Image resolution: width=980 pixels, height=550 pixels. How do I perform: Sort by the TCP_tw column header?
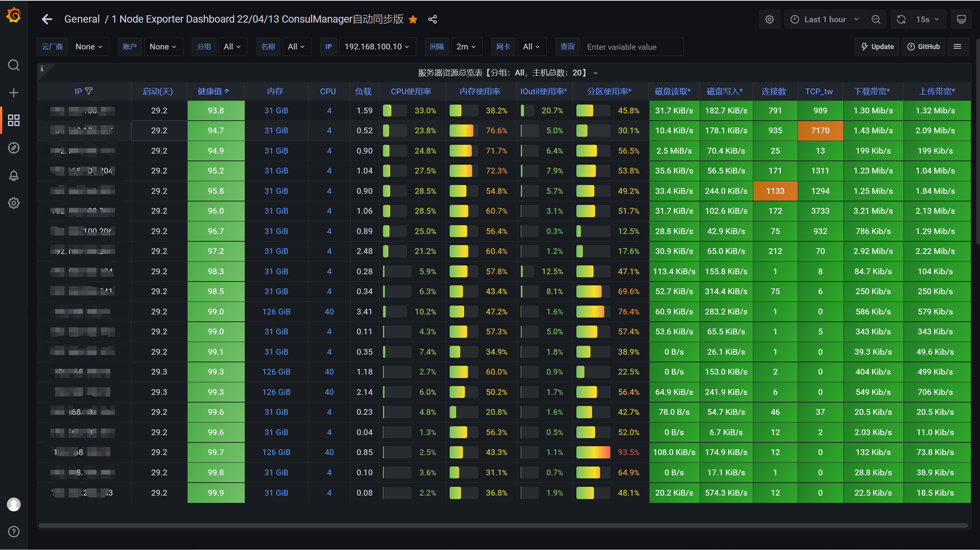click(x=819, y=92)
